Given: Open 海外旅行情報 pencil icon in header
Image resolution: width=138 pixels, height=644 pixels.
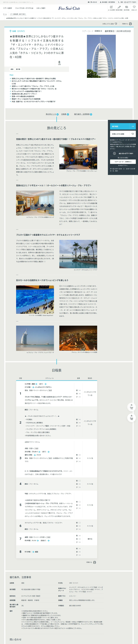Looking at the screenshot, I should (119, 8).
